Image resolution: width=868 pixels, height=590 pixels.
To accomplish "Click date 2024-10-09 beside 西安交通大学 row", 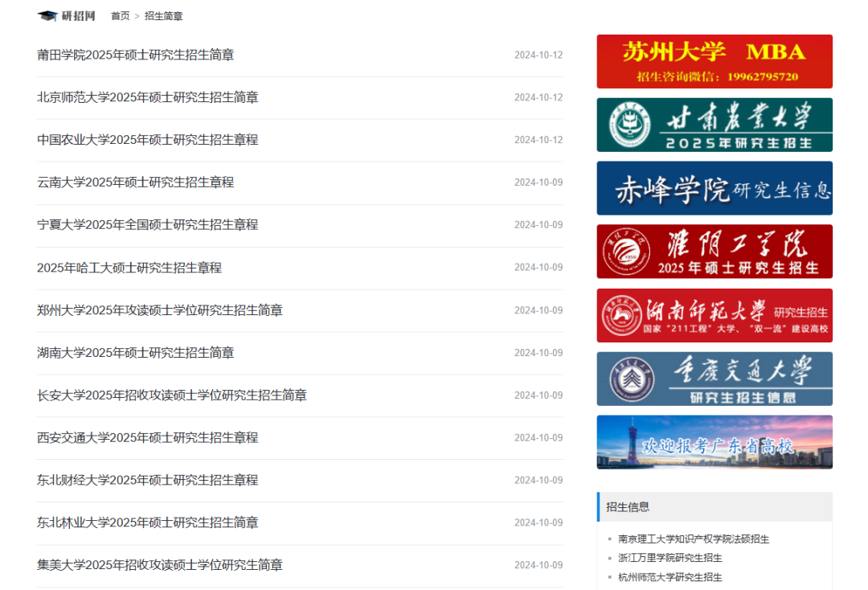I will pyautogui.click(x=538, y=438).
